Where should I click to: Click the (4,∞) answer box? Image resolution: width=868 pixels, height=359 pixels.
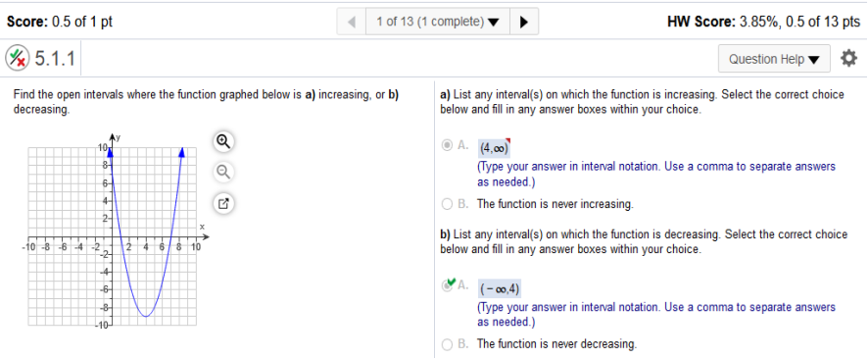click(494, 148)
